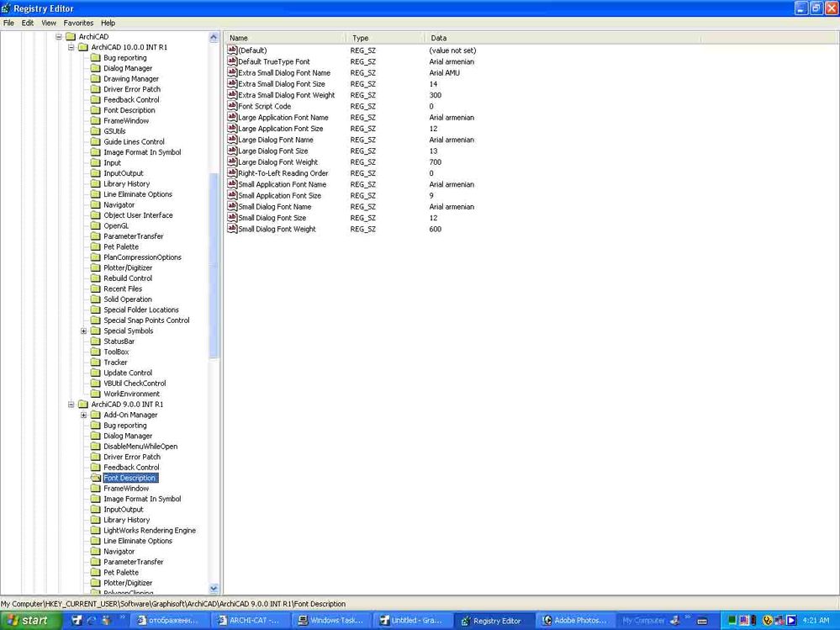Open the Help menu
The image size is (840, 630).
pyautogui.click(x=108, y=23)
